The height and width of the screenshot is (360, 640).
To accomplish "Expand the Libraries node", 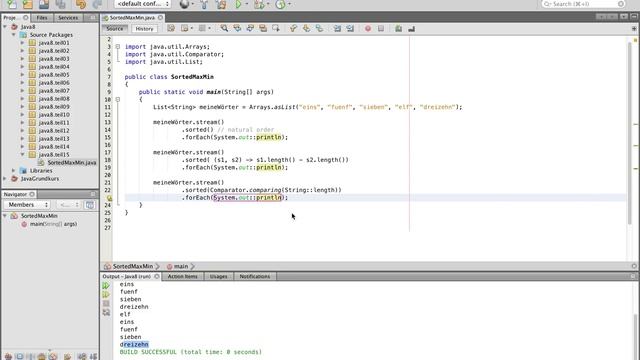I will [x=13, y=171].
